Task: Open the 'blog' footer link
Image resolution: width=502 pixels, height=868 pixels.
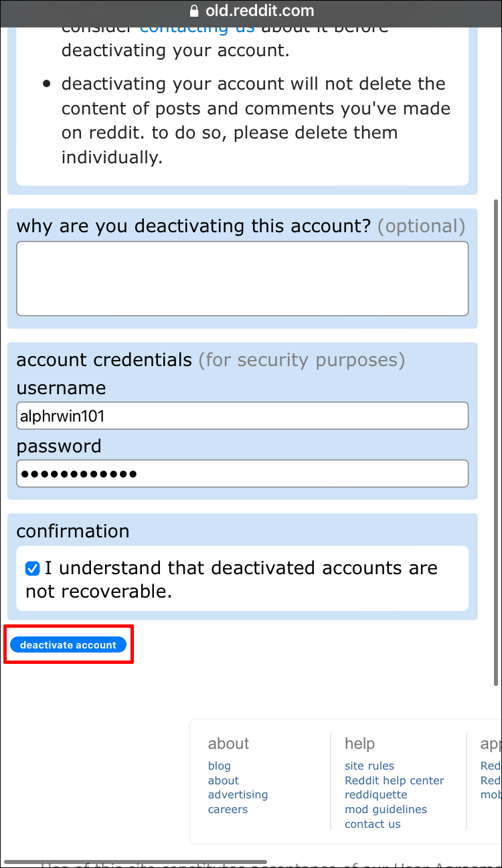Action: pyautogui.click(x=219, y=766)
